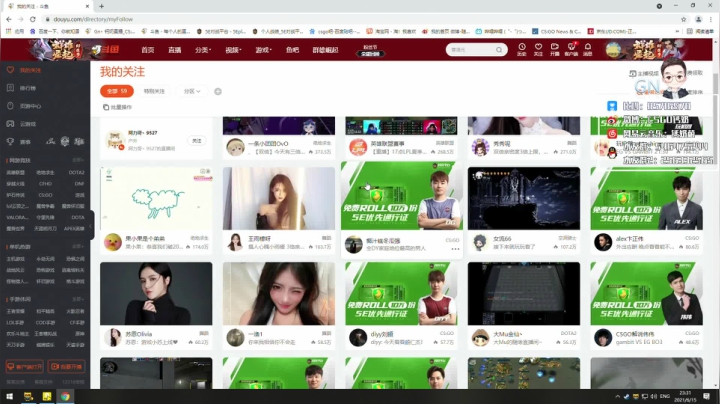Open Chrome profile icon

point(698,19)
